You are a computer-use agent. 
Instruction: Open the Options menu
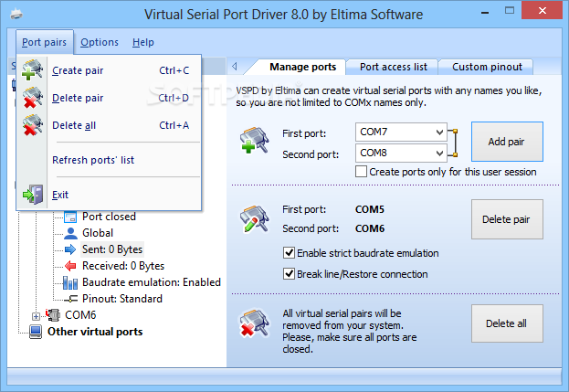100,42
